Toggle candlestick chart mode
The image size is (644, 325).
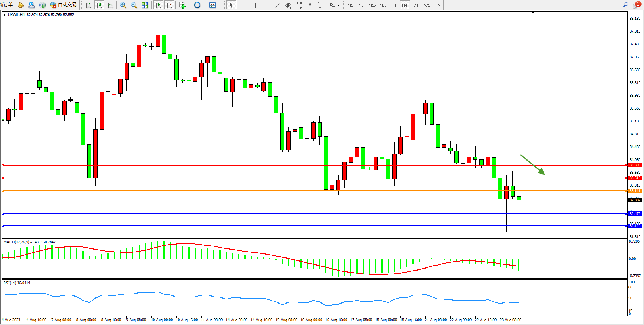[99, 5]
